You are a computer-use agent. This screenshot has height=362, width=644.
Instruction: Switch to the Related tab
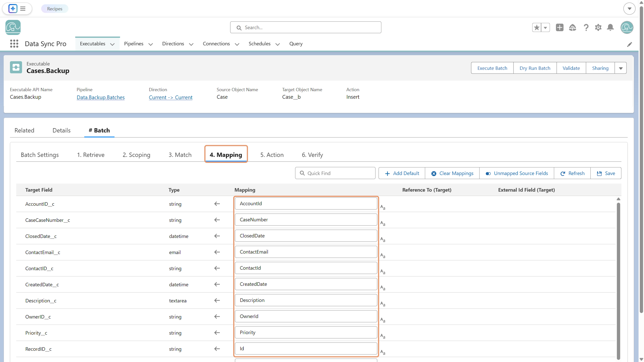(x=24, y=130)
